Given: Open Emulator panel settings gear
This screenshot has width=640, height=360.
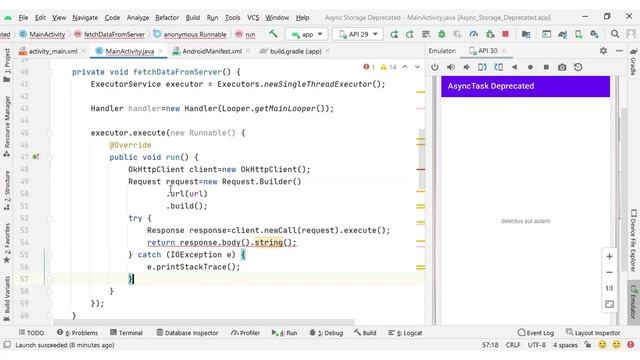Looking at the screenshot, I should [x=603, y=51].
